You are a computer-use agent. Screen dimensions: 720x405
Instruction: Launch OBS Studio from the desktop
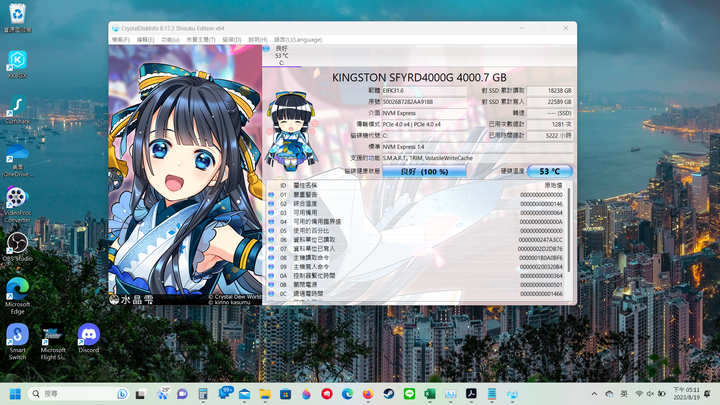tap(17, 247)
